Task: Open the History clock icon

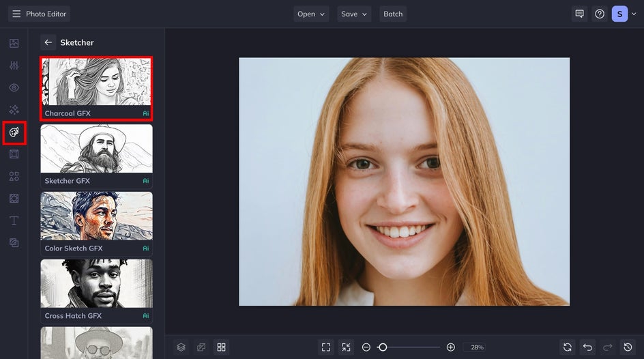Action: pos(627,347)
